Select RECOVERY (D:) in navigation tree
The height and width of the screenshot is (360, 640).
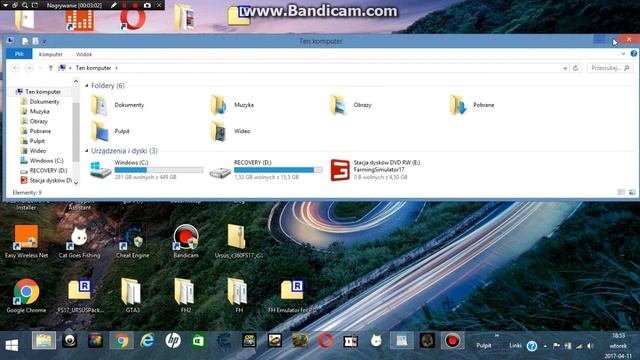(44, 171)
